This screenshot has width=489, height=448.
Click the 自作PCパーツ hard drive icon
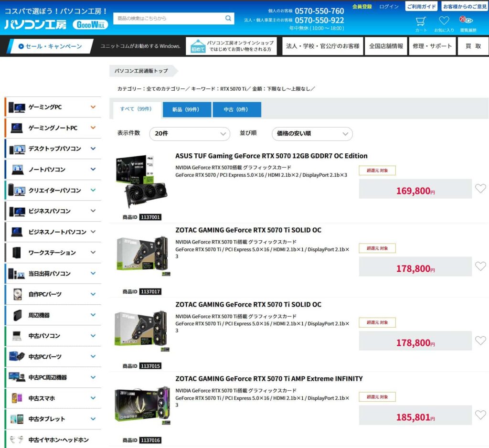18,294
